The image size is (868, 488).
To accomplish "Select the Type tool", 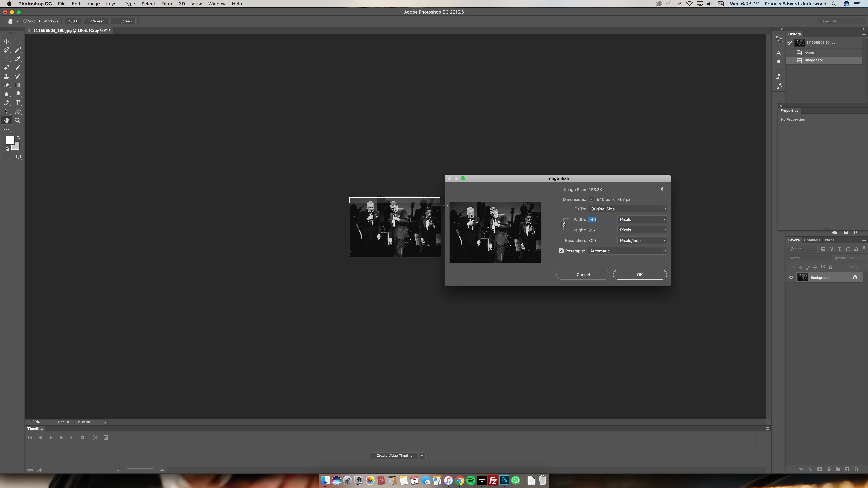I will [x=18, y=103].
